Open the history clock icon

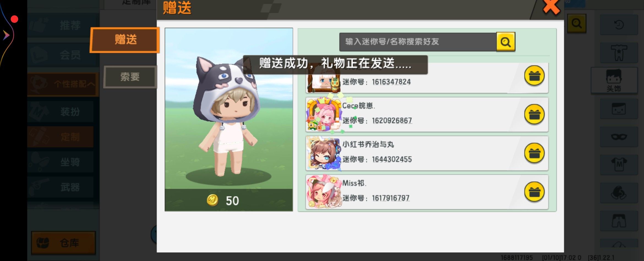619,25
